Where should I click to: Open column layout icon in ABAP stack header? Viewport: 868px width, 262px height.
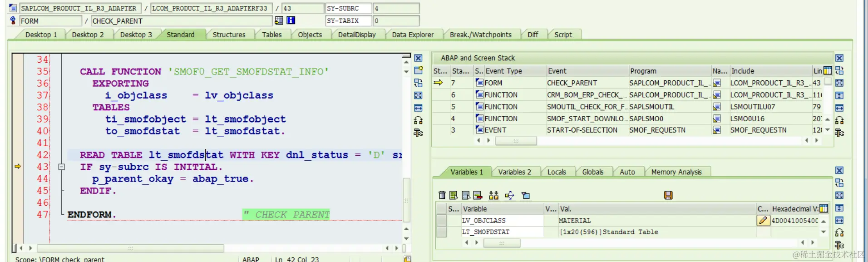tap(828, 70)
